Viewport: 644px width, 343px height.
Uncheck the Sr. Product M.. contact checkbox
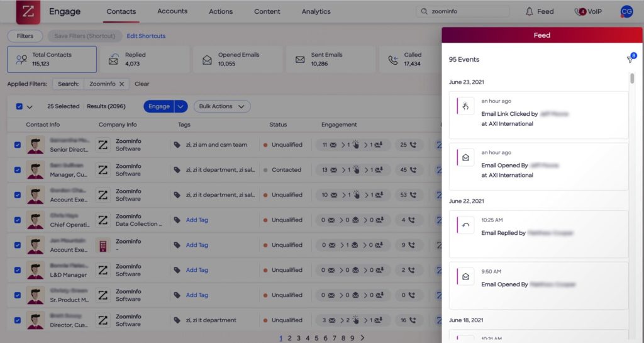pyautogui.click(x=17, y=295)
